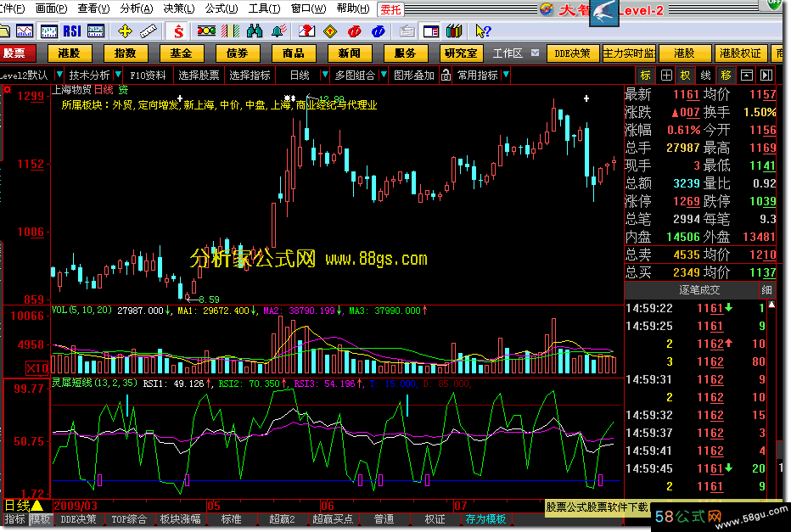Click the 细 detail button
Viewport: 791px width, 532px height.
coord(766,290)
